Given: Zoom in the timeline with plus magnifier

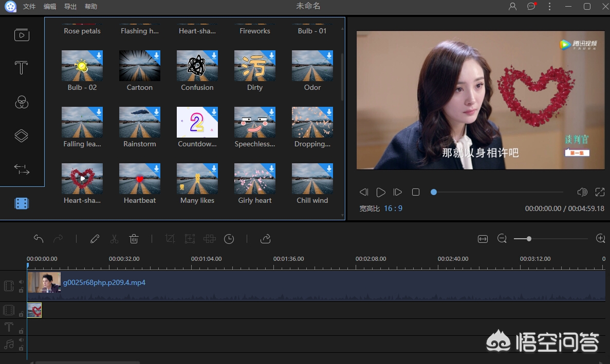Looking at the screenshot, I should 601,239.
